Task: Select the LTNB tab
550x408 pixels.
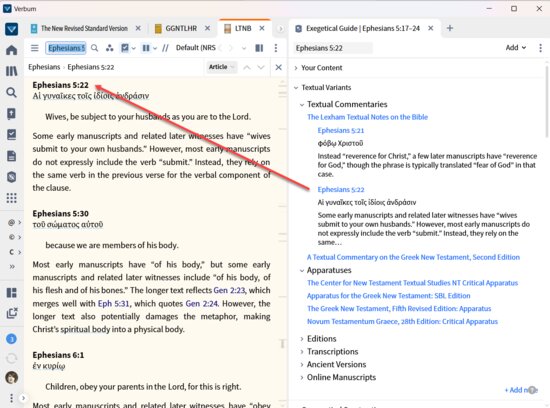Action: point(243,28)
